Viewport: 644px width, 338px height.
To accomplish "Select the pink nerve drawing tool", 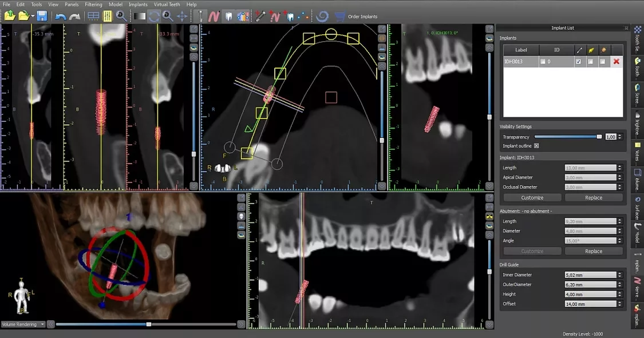I will 214,17.
